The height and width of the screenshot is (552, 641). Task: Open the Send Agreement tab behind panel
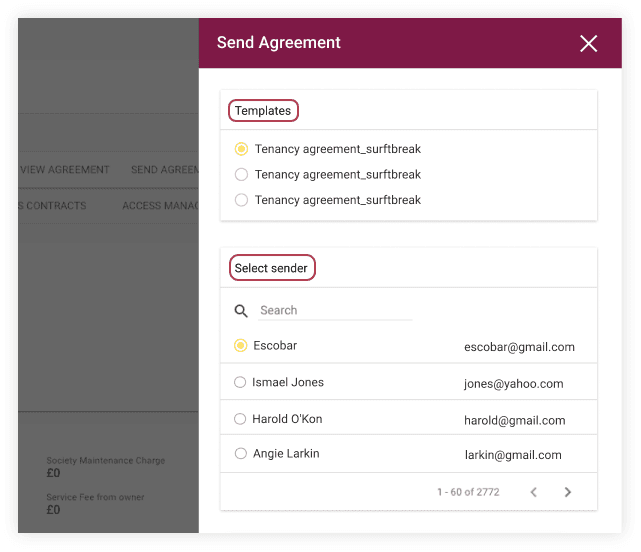coord(164,170)
